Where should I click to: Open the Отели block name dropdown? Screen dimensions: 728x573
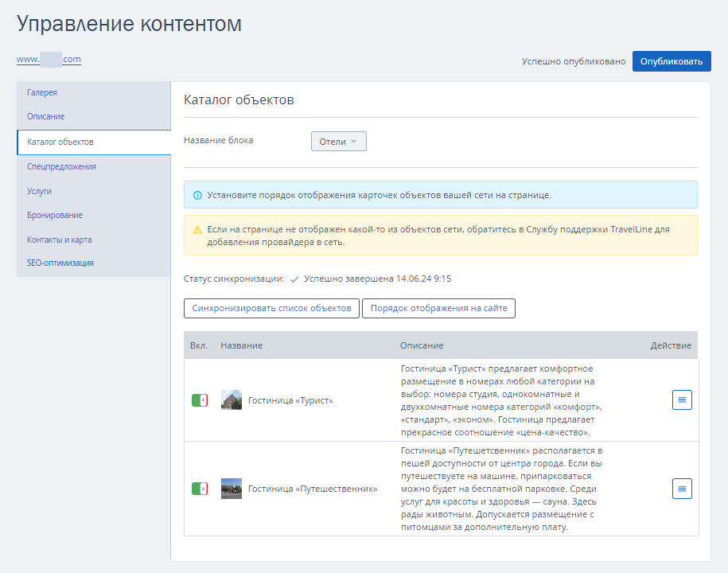(x=338, y=142)
